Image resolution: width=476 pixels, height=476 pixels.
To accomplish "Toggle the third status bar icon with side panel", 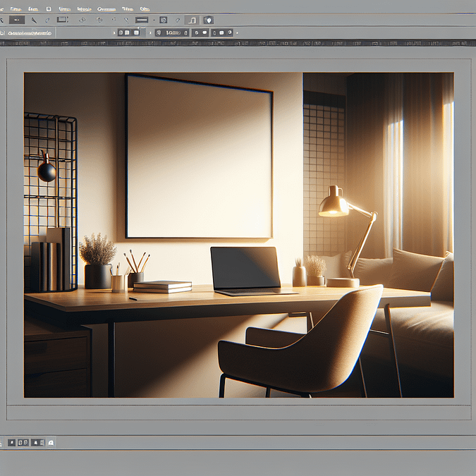I will (38, 443).
